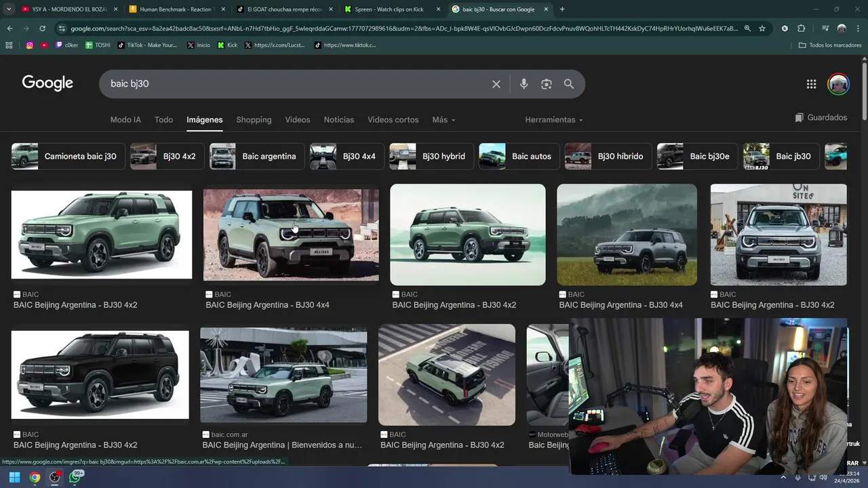This screenshot has width=868, height=488.
Task: Show hidden system tray icons
Action: (784, 477)
